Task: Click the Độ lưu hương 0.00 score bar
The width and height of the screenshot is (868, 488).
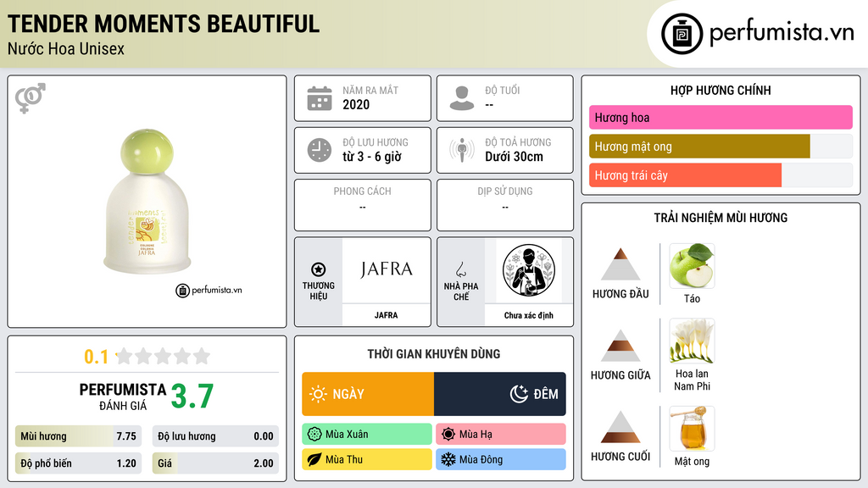Action: click(215, 436)
